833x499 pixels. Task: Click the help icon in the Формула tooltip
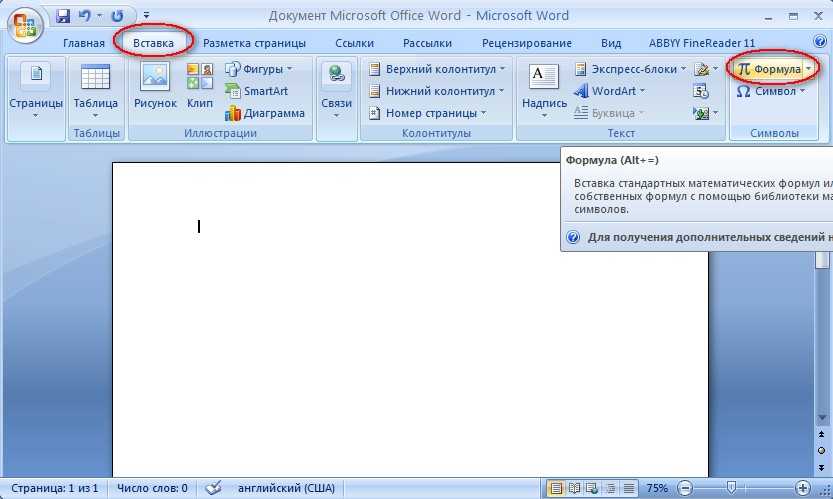(573, 237)
